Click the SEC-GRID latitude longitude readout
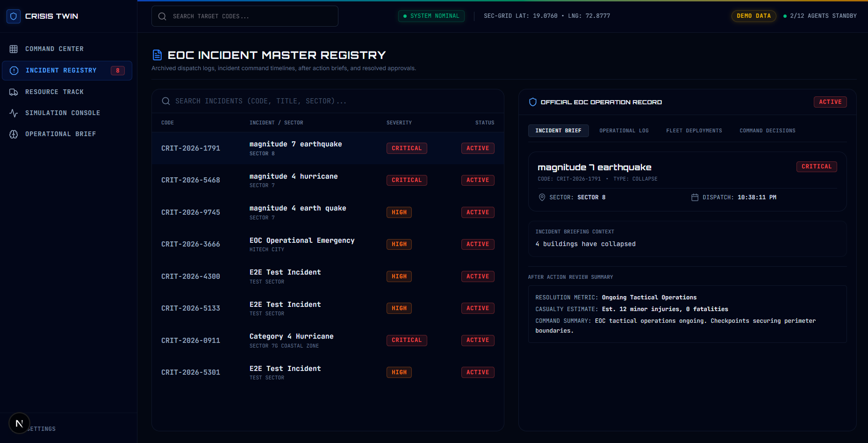 click(x=547, y=16)
